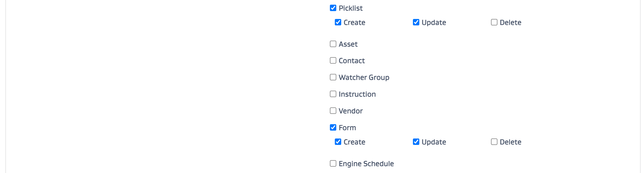Screen dimensions: 644x173
Task: Enable Delete permission under Form
Action: click(494, 142)
